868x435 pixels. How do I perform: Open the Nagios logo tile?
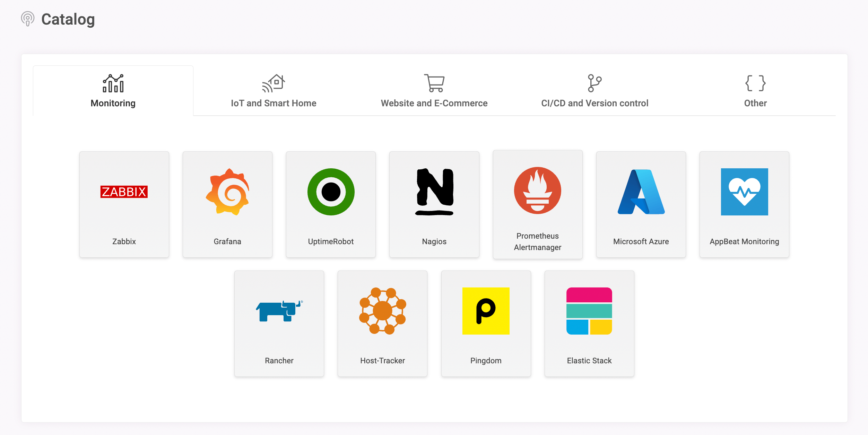[434, 192]
